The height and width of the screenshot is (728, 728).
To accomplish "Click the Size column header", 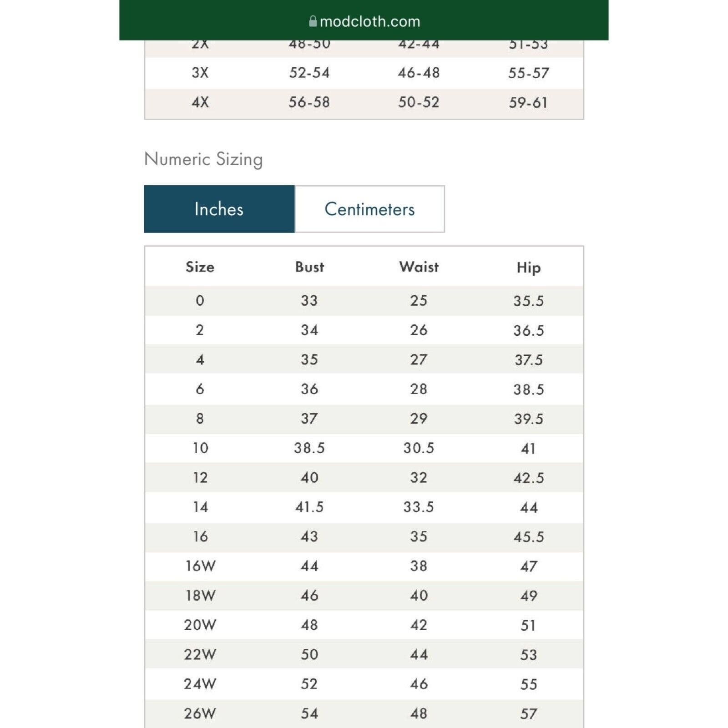I will point(200,267).
